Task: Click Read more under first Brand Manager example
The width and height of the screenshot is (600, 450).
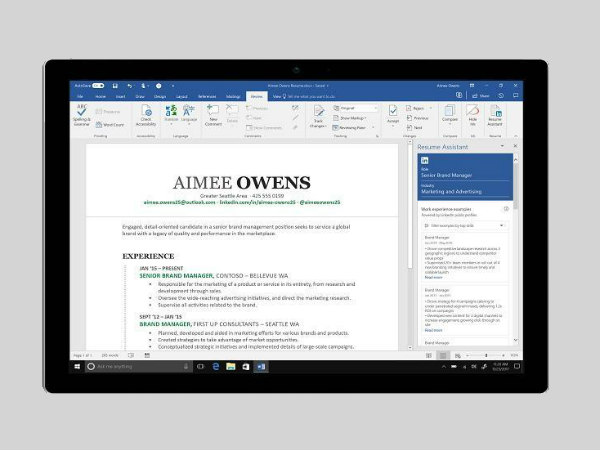Action: pyautogui.click(x=433, y=277)
